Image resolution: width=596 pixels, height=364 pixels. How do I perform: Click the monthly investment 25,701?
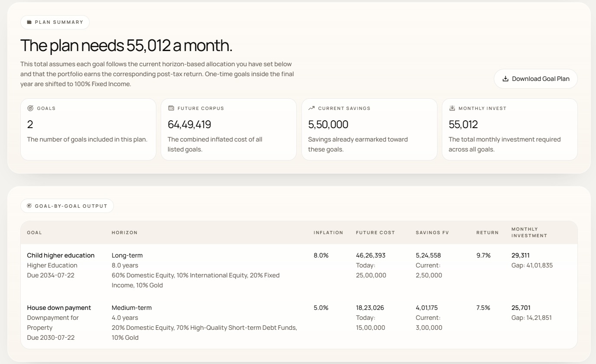[x=521, y=308]
